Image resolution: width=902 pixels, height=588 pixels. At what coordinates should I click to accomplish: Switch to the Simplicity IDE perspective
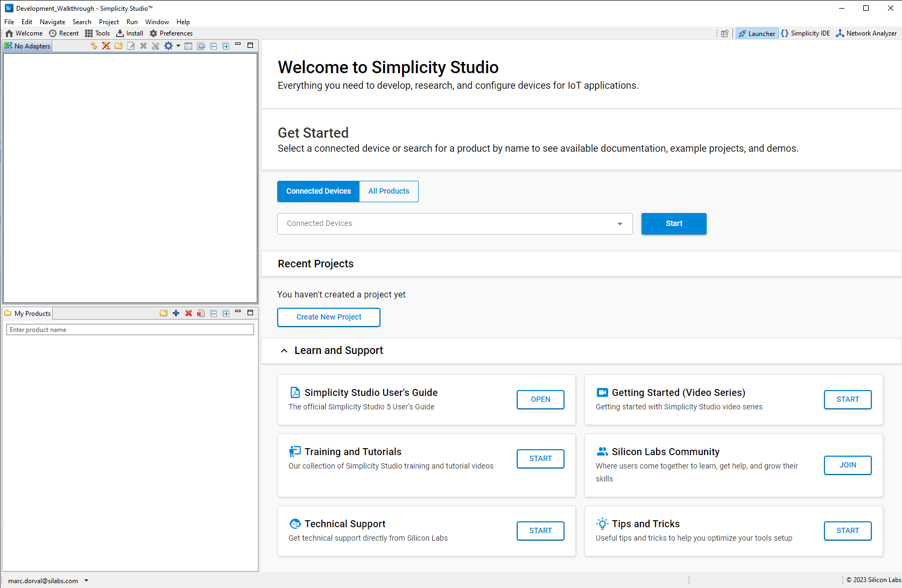pos(805,33)
